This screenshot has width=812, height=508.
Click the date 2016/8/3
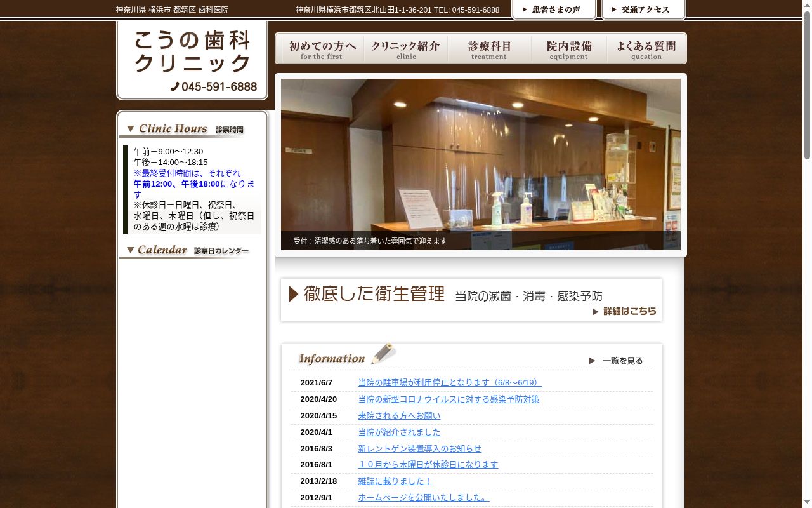(316, 448)
